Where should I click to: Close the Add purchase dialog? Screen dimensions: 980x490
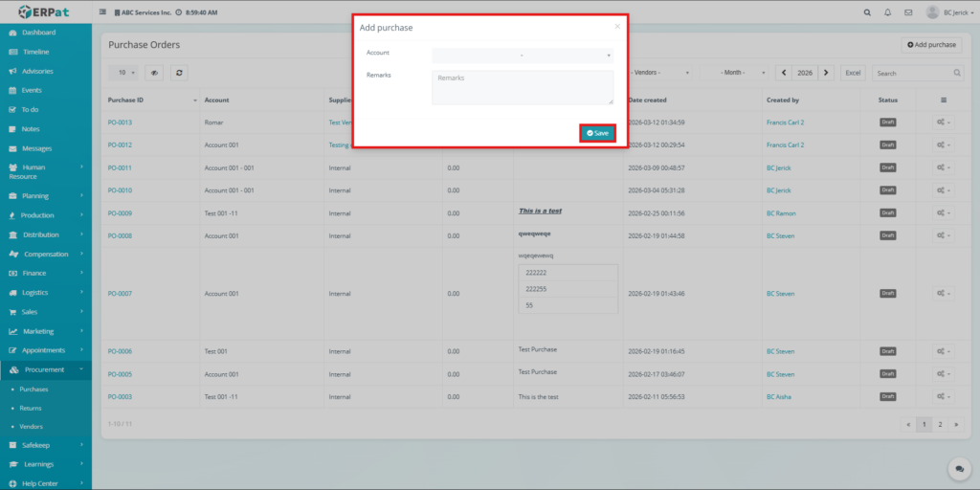[x=617, y=26]
